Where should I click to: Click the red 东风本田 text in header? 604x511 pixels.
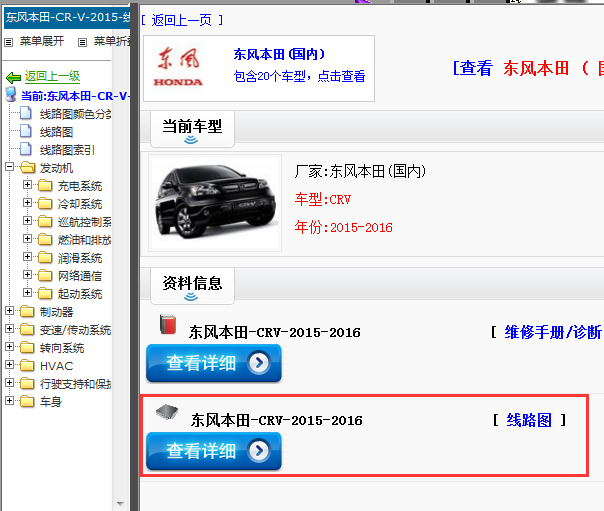click(536, 69)
